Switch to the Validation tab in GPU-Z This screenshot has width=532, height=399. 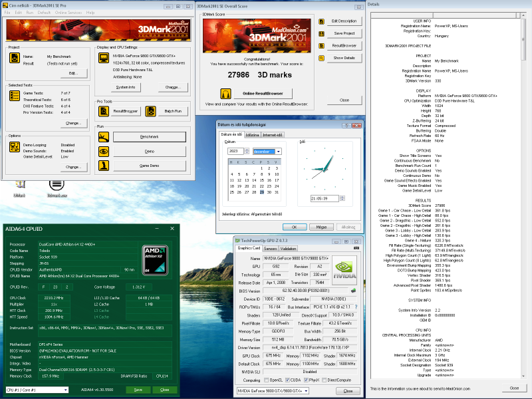point(288,249)
